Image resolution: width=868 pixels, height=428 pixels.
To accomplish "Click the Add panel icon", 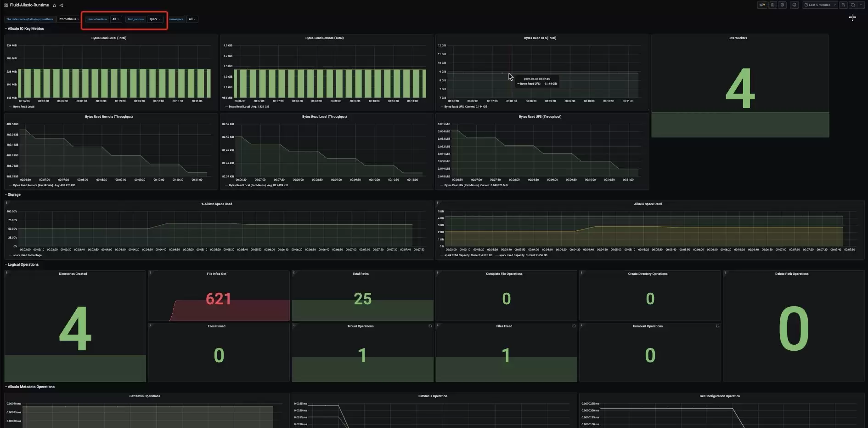I will click(762, 5).
